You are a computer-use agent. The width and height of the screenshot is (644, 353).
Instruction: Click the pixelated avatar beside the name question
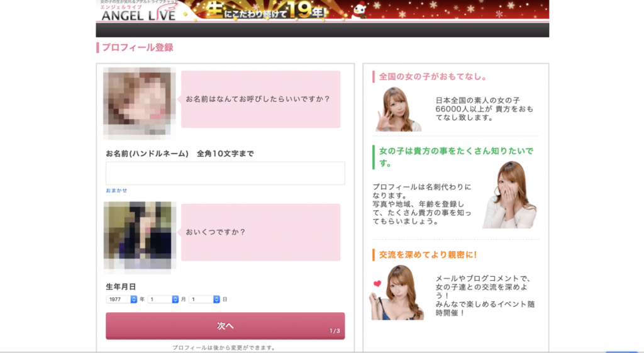(x=140, y=103)
